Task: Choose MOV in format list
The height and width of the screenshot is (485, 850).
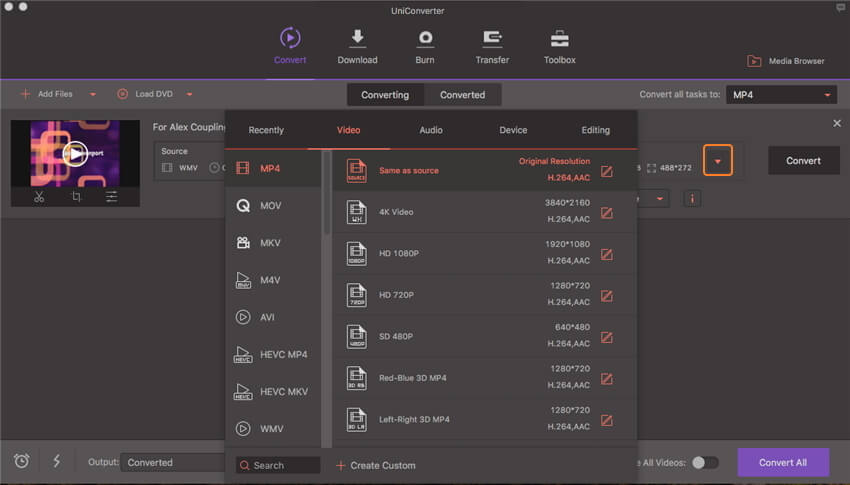Action: click(x=273, y=206)
